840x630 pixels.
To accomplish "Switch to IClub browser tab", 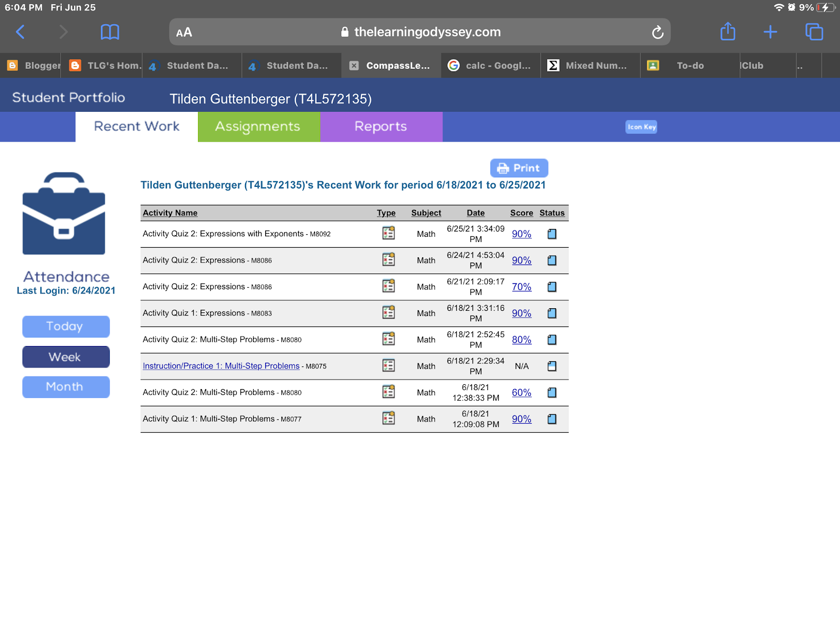I will pos(768,66).
